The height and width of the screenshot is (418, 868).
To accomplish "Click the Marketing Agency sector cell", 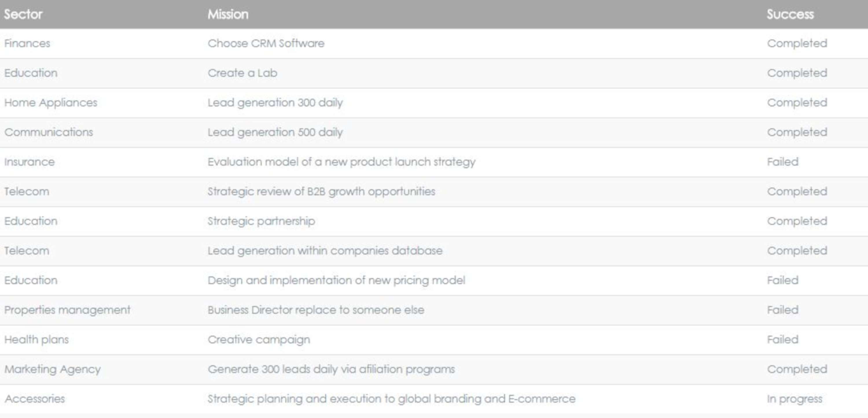I will [52, 369].
